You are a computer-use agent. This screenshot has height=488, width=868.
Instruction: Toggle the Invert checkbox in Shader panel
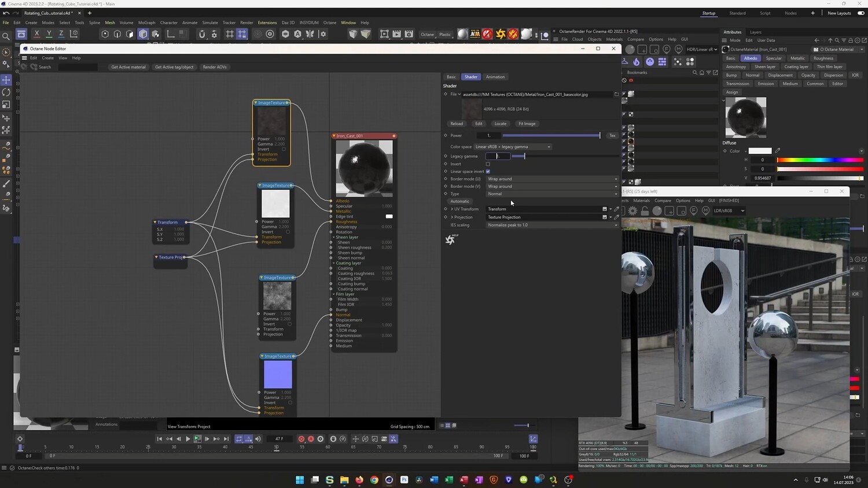point(488,164)
